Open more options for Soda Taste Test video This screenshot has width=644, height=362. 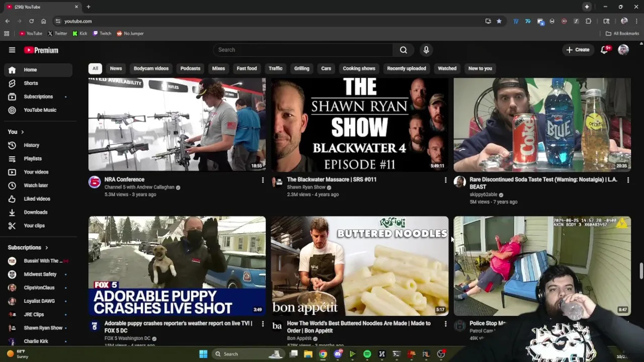pyautogui.click(x=628, y=180)
